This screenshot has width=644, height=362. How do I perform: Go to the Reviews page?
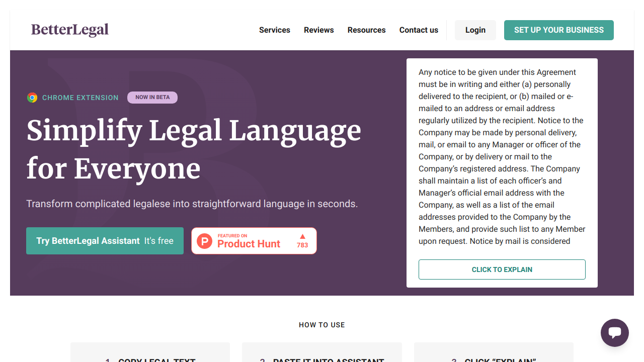[318, 30]
